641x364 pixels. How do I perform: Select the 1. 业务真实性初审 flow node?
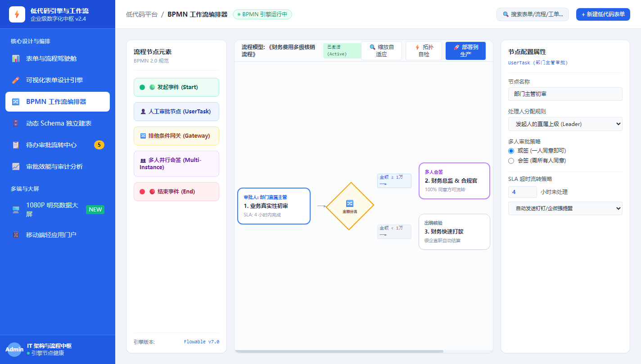coord(274,206)
